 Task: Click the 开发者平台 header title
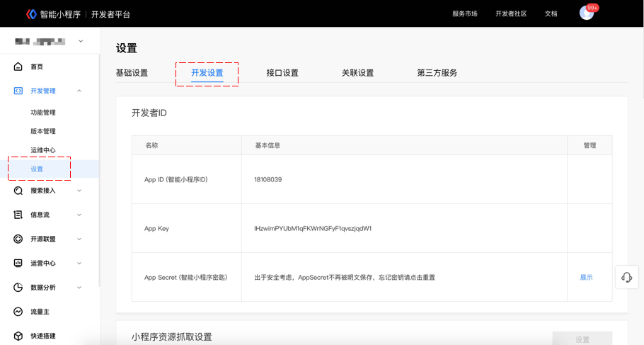tap(110, 14)
